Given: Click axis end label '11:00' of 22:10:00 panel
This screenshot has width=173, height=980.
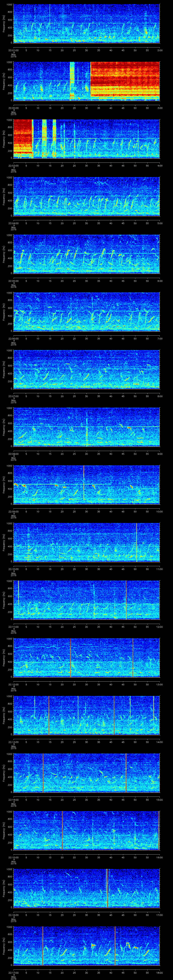Looking at the screenshot, I should tap(159, 569).
